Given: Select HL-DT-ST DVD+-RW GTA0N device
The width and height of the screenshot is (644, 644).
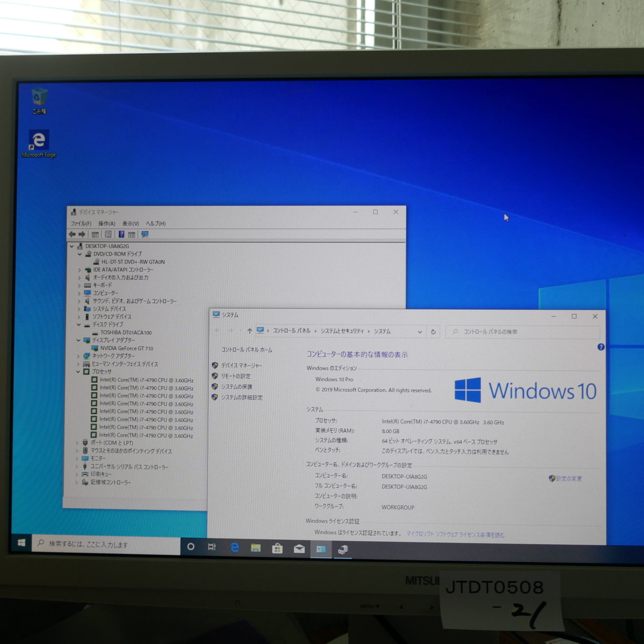Looking at the screenshot, I should tap(133, 262).
